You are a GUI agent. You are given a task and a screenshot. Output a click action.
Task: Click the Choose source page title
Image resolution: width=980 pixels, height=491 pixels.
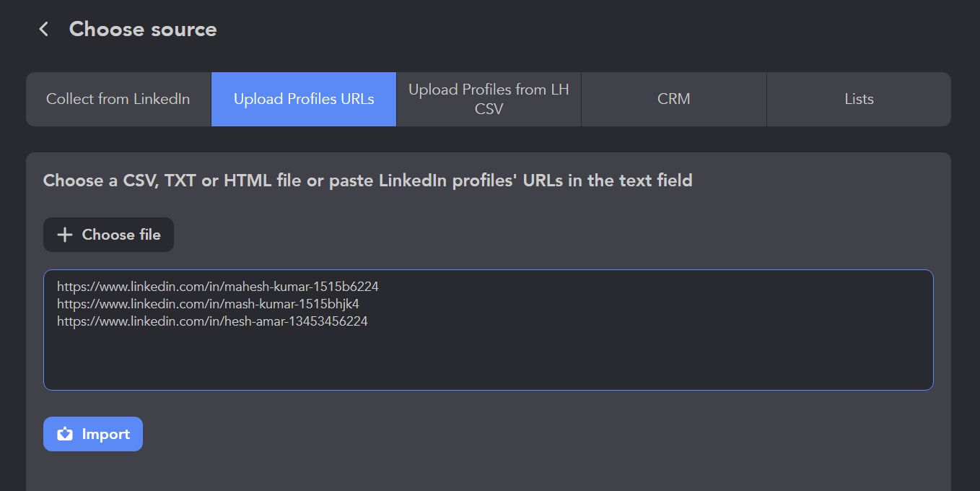click(x=143, y=29)
